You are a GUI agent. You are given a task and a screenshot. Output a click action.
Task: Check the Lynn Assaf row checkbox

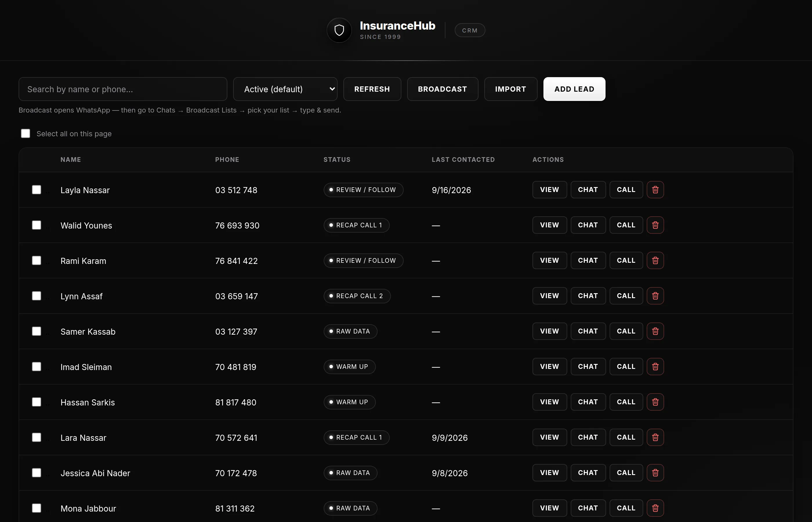[37, 296]
